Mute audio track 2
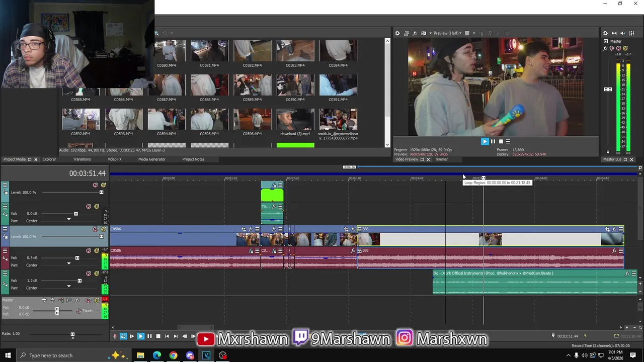The image size is (644, 362). coord(89,206)
